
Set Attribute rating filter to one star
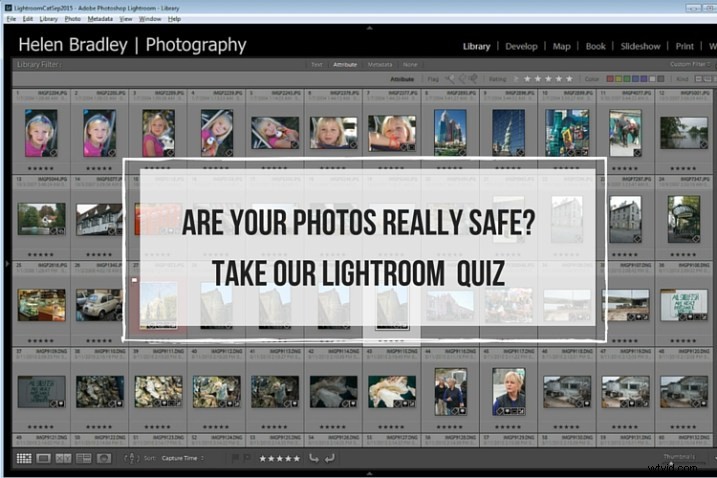coord(527,79)
